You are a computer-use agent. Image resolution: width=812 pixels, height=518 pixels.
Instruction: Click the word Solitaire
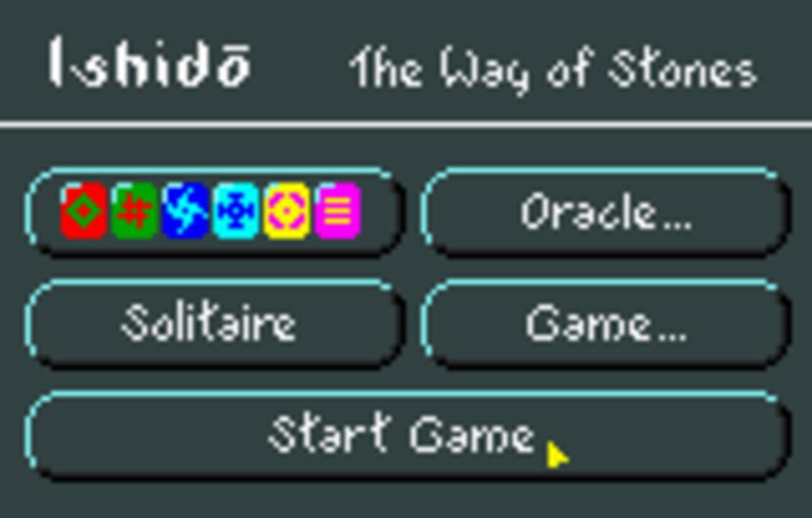[x=209, y=323]
